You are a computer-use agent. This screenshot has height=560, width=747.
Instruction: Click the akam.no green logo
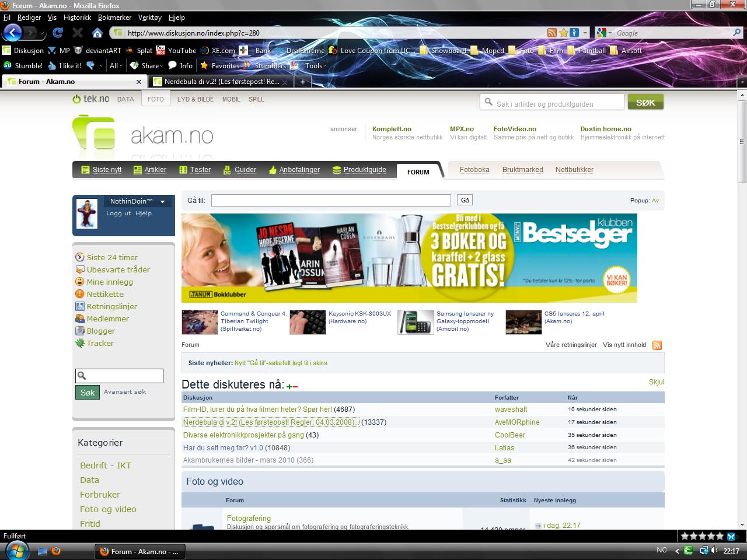(x=93, y=133)
